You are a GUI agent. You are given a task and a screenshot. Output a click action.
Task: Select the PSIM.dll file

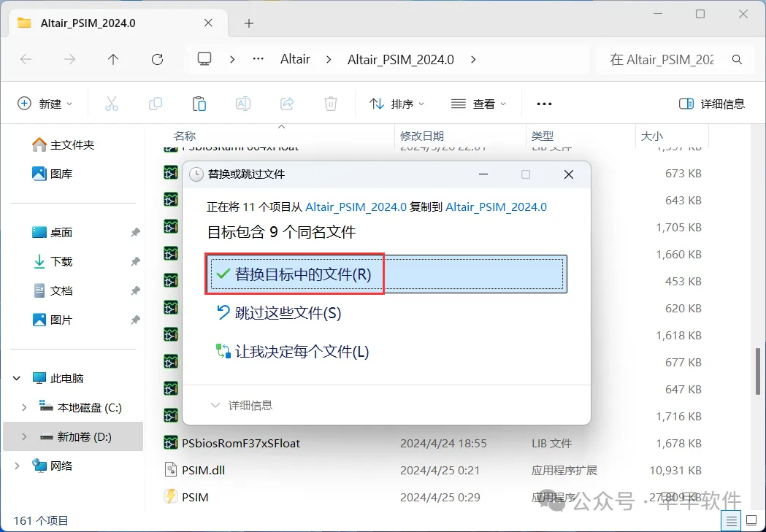[x=203, y=470]
